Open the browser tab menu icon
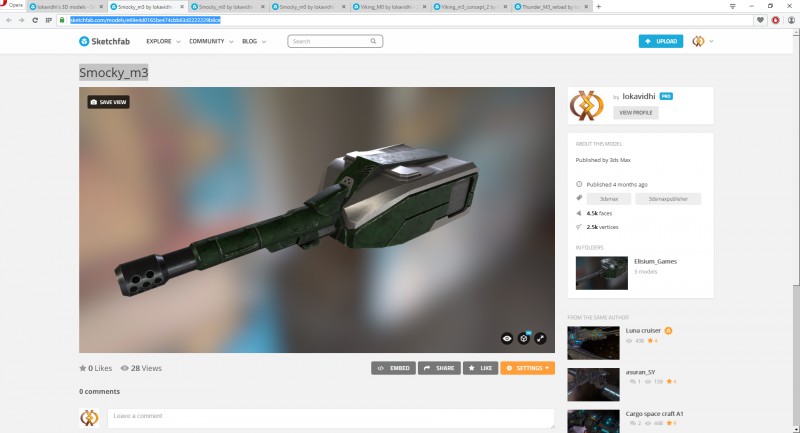Viewport: 800px width, 433px height. (x=733, y=6)
